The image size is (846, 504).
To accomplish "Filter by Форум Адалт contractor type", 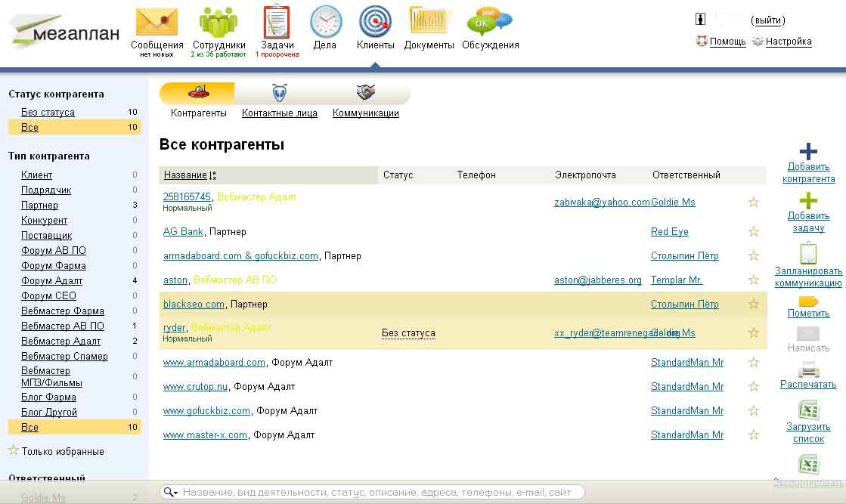I will (52, 280).
